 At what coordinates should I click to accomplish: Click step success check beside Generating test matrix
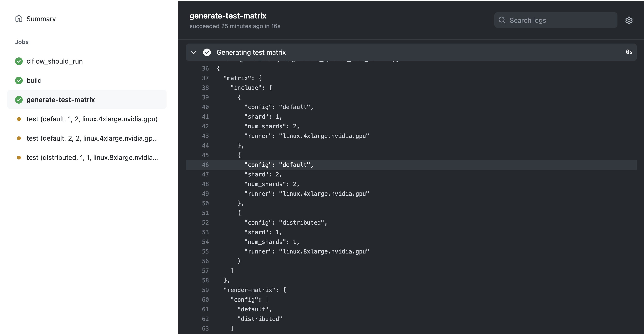(207, 52)
